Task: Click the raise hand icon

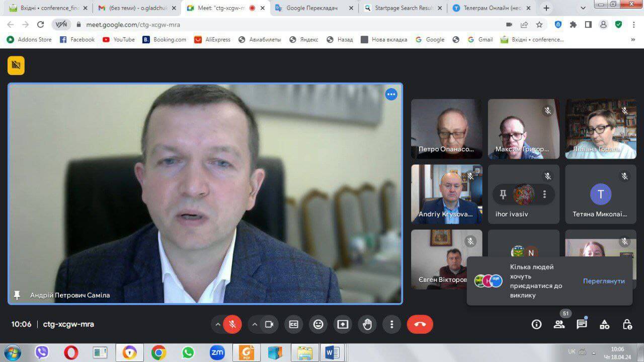Action: click(367, 324)
